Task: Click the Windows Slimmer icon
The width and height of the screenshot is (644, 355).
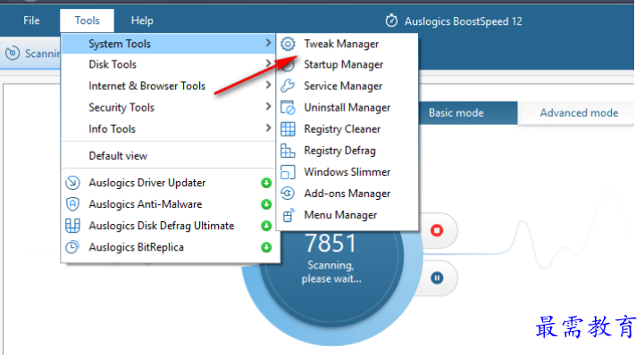Action: 288,172
